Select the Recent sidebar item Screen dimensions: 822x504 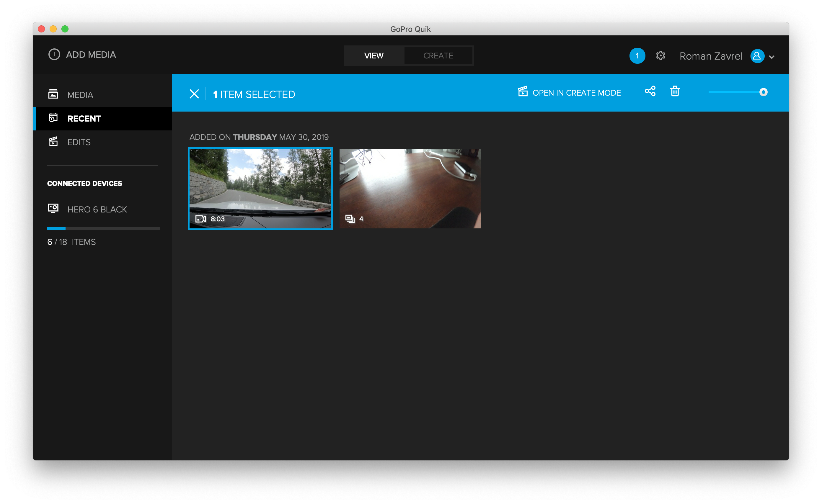(84, 119)
